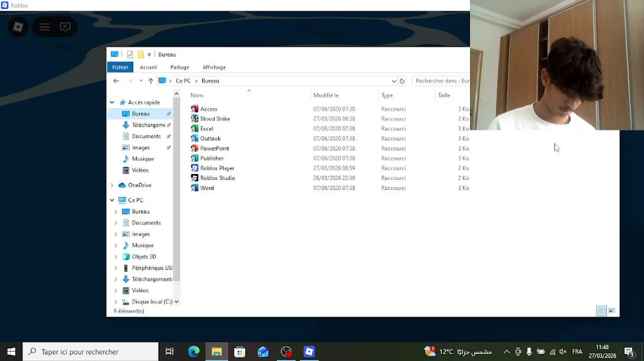The height and width of the screenshot is (361, 644).
Task: Expand the Disque local (C:) node
Action: click(116, 302)
